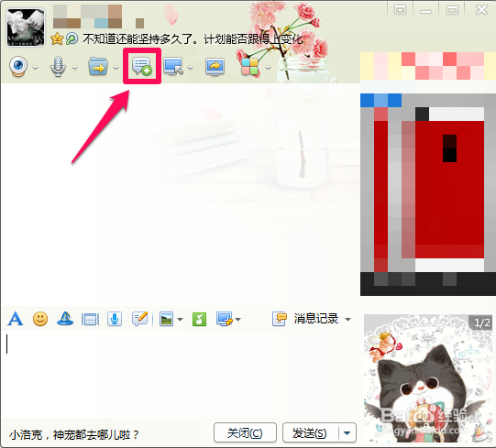496x448 pixels.
Task: Click in the message input field
Action: pyautogui.click(x=181, y=375)
